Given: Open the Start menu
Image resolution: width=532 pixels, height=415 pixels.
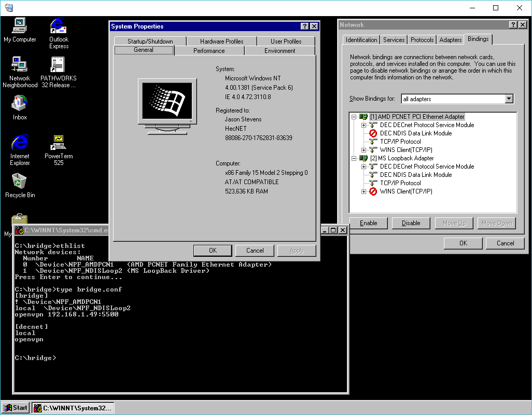Looking at the screenshot, I should tap(16, 408).
